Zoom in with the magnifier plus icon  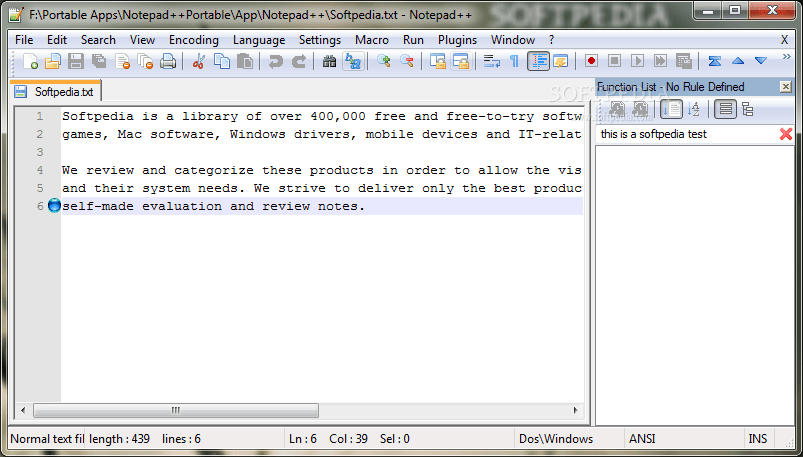(384, 61)
